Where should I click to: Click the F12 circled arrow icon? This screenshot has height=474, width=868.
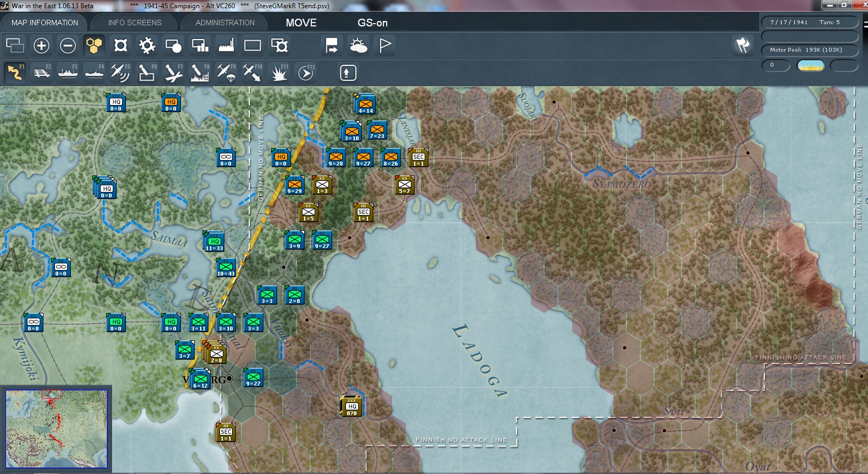point(305,72)
